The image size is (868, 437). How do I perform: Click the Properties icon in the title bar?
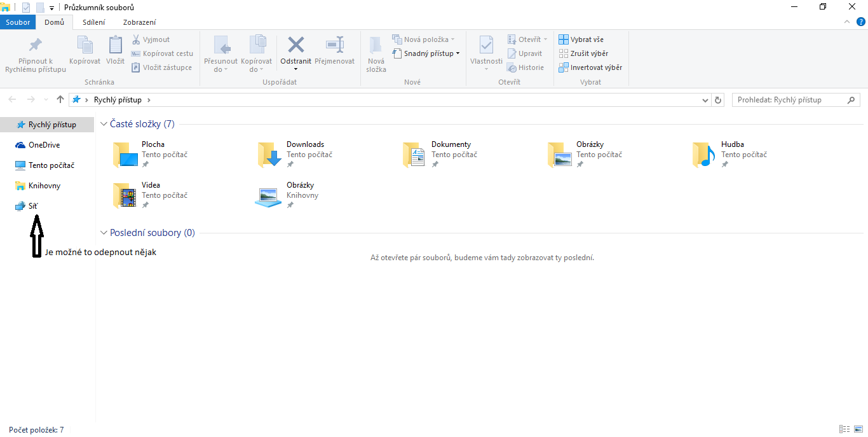tap(26, 8)
